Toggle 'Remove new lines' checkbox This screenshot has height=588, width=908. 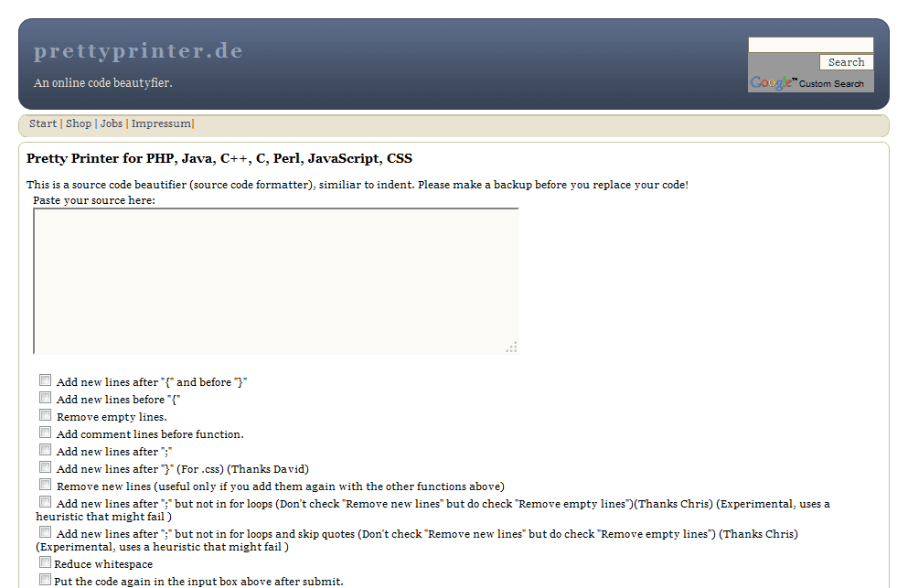click(x=45, y=485)
